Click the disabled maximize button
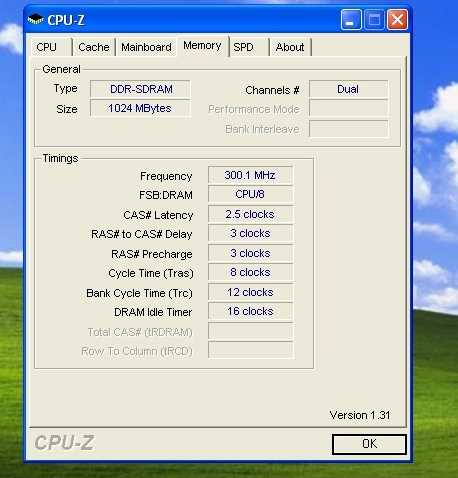Viewport: 458px width, 478px height. point(374,20)
